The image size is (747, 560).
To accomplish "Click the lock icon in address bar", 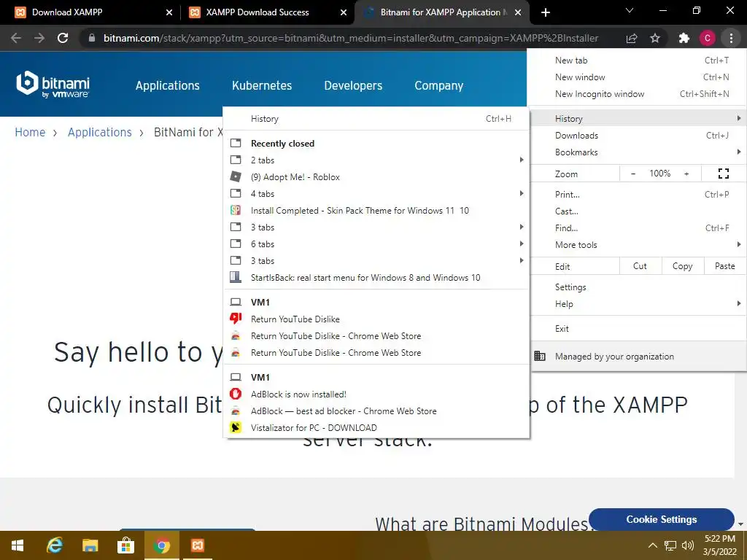I will pyautogui.click(x=92, y=38).
